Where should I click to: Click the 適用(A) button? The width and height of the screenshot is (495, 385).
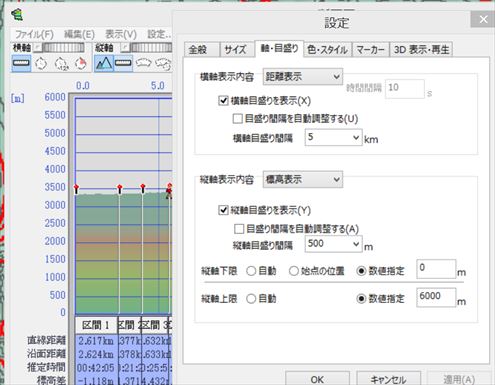(x=459, y=379)
